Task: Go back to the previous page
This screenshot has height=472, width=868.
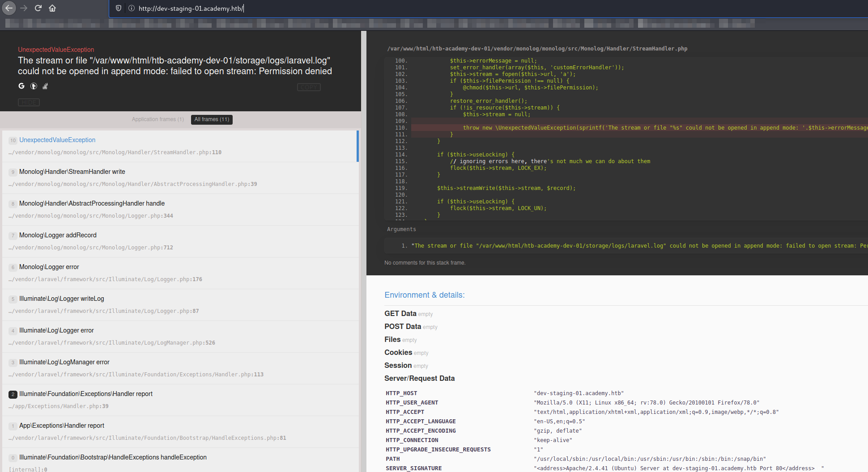Action: [x=9, y=8]
